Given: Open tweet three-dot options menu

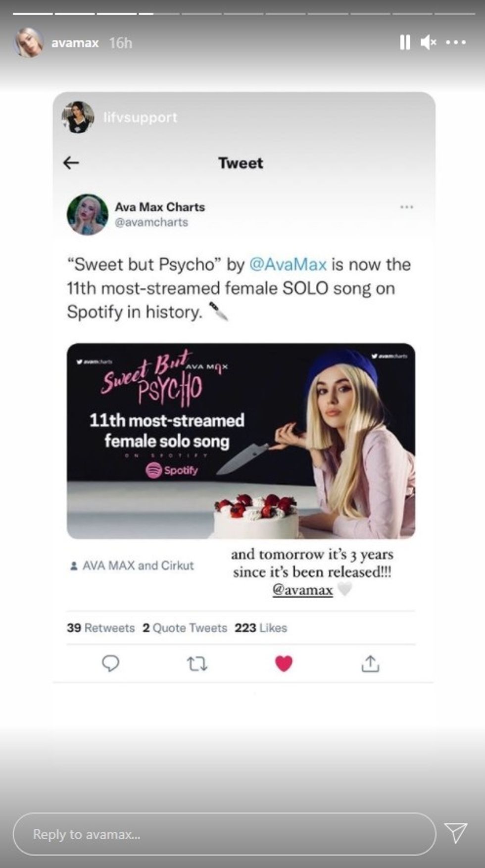Looking at the screenshot, I should pos(406,207).
